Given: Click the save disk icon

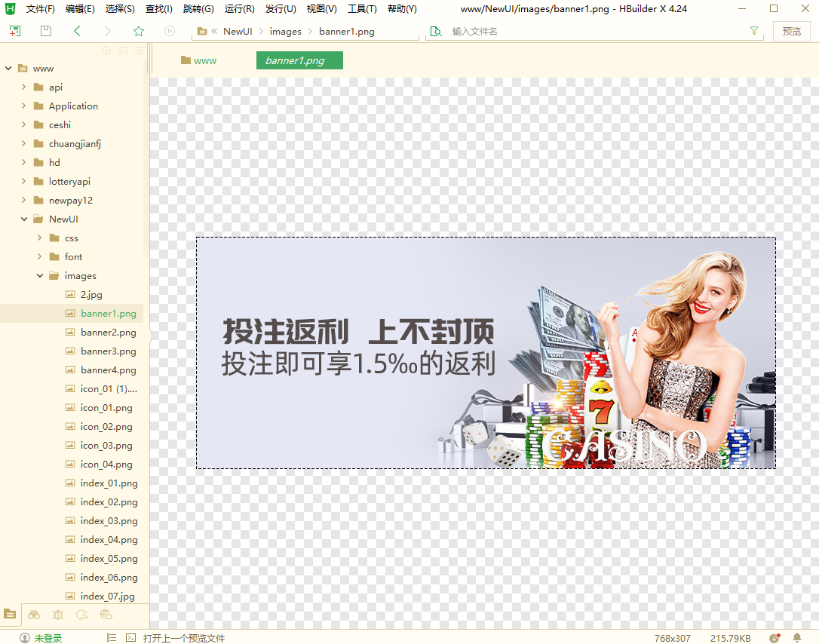Looking at the screenshot, I should click(46, 31).
